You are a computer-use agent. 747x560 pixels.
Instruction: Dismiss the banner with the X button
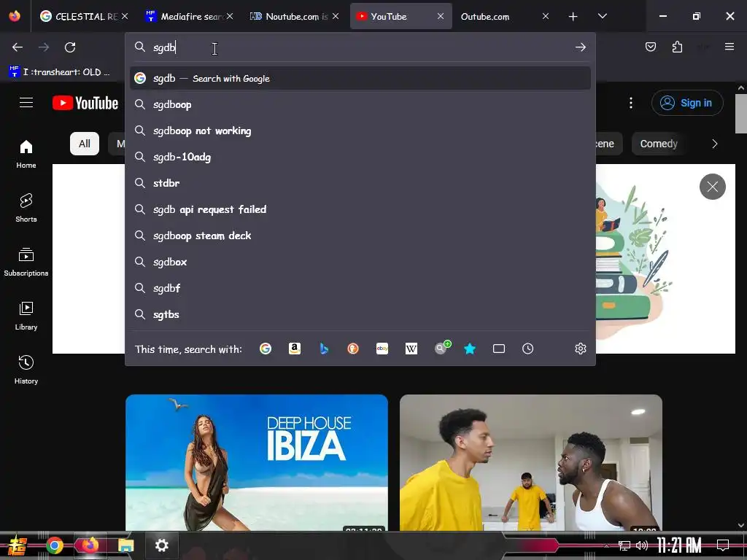[x=712, y=187]
